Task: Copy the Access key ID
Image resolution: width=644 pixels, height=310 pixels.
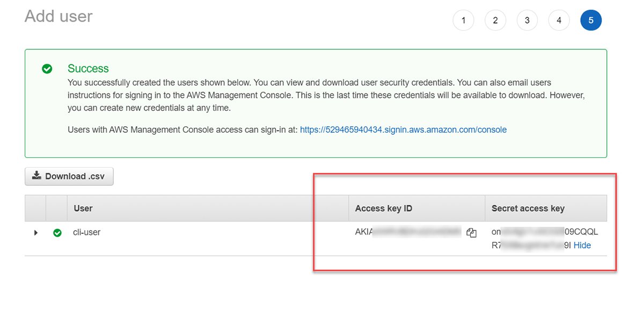Action: (x=472, y=233)
